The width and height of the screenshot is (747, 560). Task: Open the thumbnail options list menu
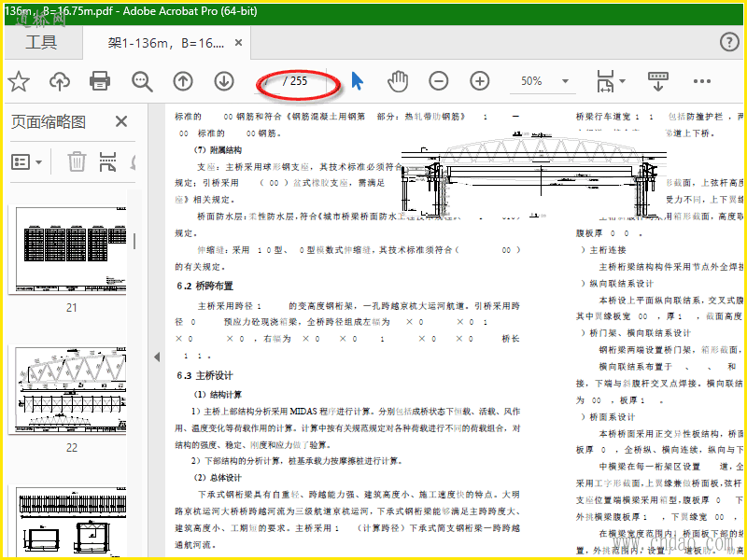click(26, 162)
